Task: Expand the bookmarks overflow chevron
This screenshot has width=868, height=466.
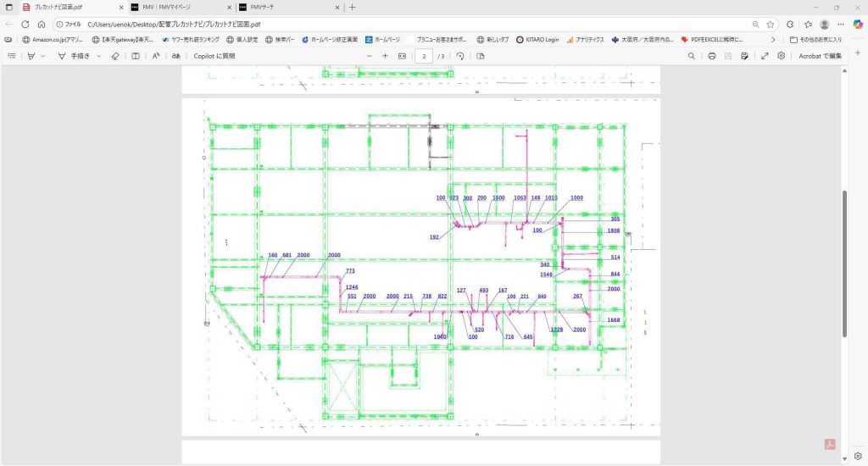Action: click(773, 40)
